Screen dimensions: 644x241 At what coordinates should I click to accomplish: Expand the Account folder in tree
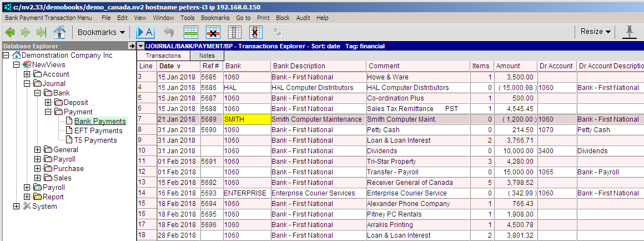pyautogui.click(x=27, y=74)
